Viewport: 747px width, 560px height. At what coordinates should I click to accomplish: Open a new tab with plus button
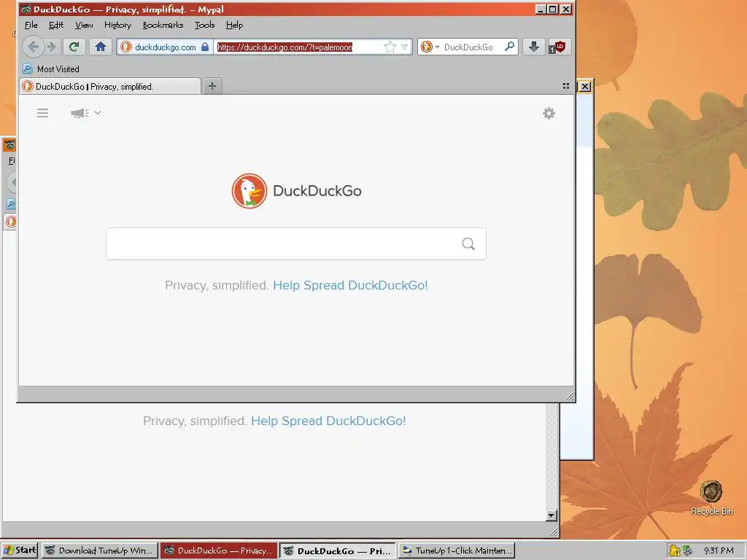(x=212, y=86)
